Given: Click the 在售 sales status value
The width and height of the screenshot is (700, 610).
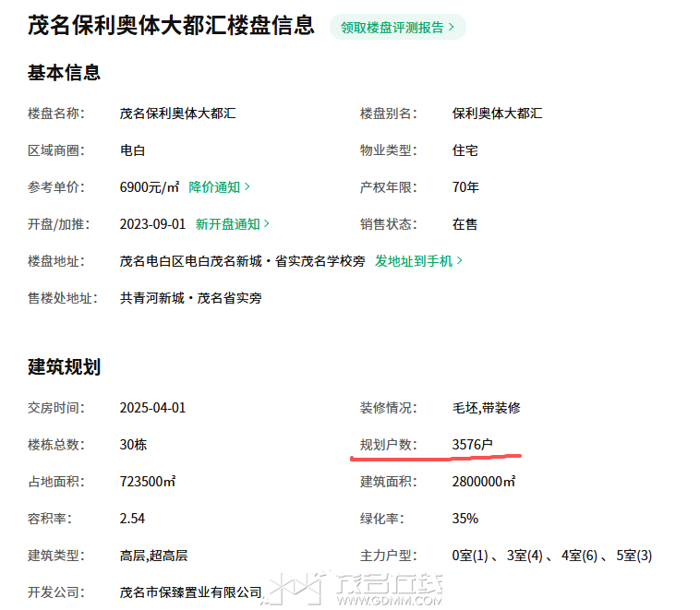Looking at the screenshot, I should pos(465,224).
